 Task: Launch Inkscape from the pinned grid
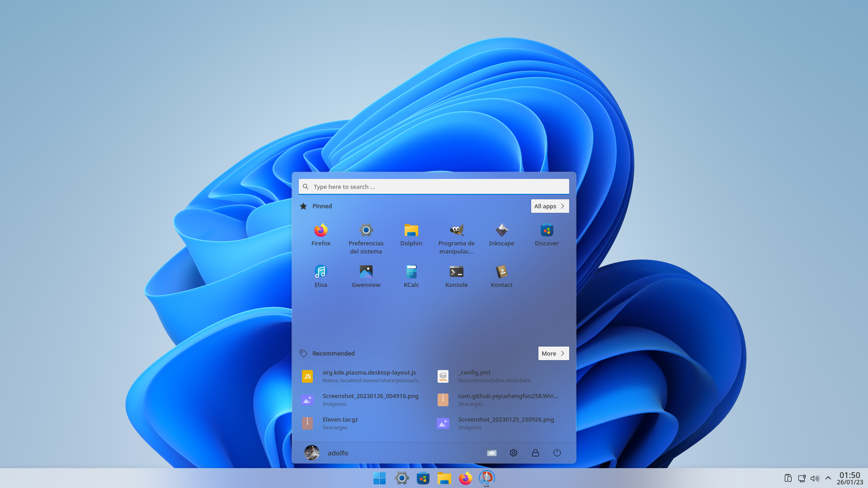pos(501,235)
